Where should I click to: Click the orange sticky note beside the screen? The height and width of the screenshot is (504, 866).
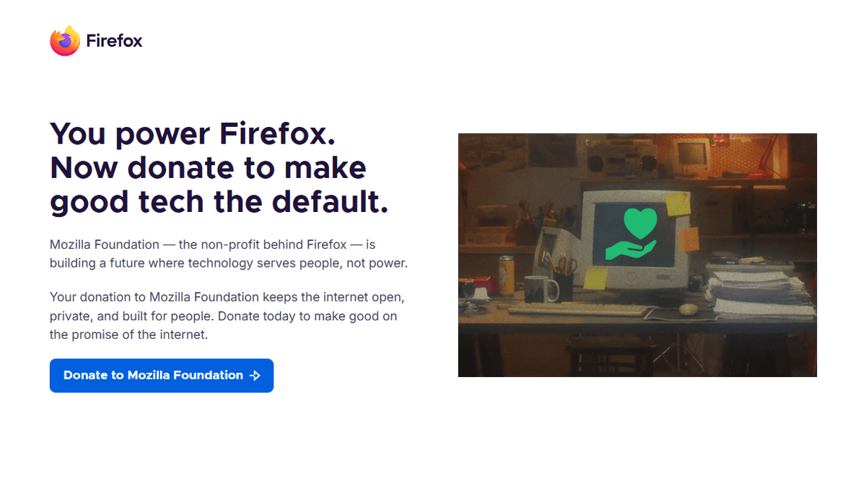point(690,239)
